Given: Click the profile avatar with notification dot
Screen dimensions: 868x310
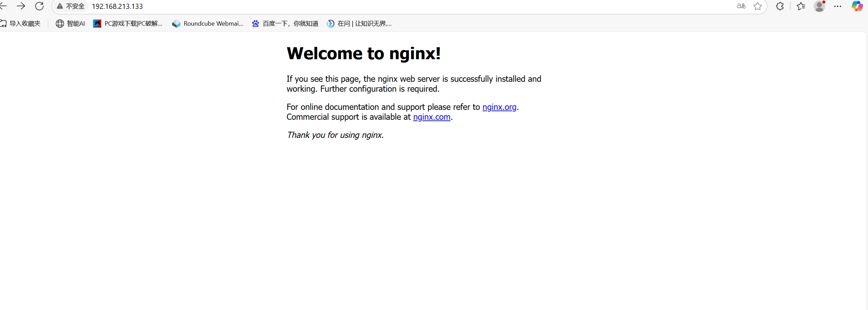Looking at the screenshot, I should (819, 6).
